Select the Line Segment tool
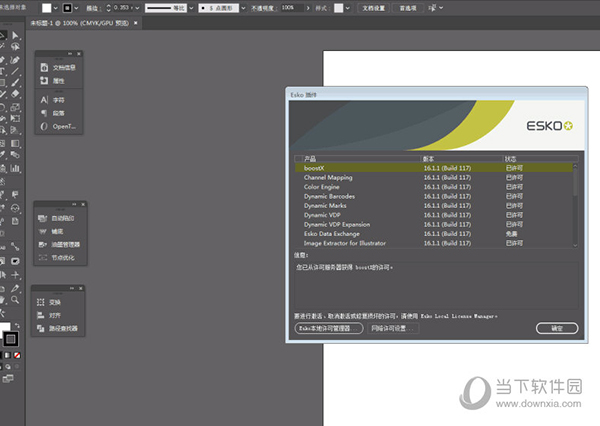 15,71
